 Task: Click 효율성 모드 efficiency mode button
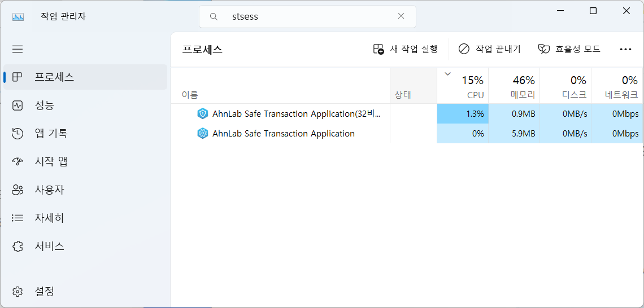569,49
